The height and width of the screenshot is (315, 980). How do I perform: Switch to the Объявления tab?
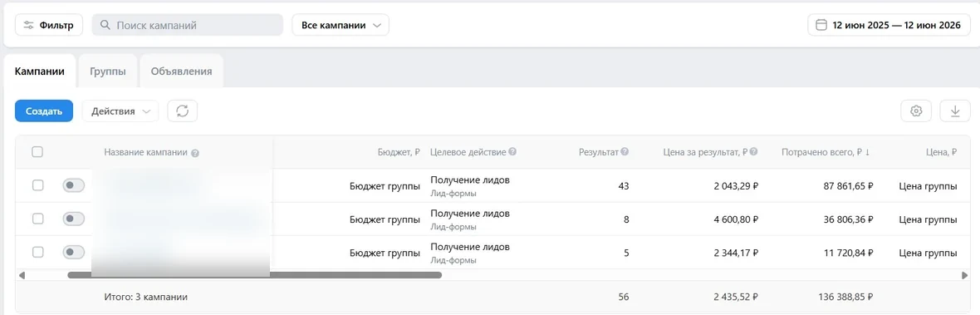tap(181, 71)
